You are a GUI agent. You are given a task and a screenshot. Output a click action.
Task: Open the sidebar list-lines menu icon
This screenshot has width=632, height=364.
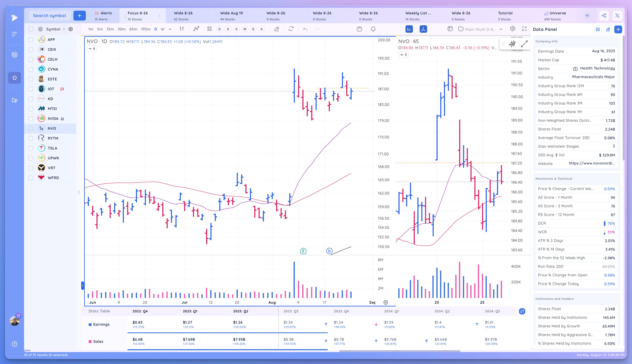(x=15, y=34)
